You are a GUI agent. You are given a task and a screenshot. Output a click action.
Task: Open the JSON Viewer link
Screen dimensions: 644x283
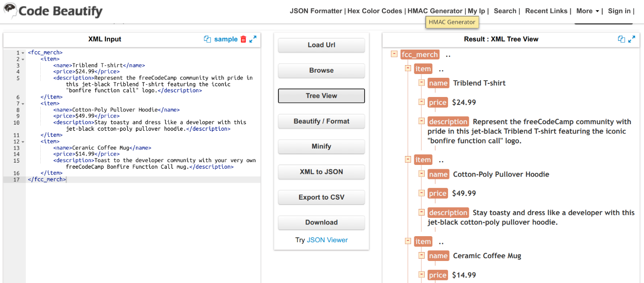point(327,240)
